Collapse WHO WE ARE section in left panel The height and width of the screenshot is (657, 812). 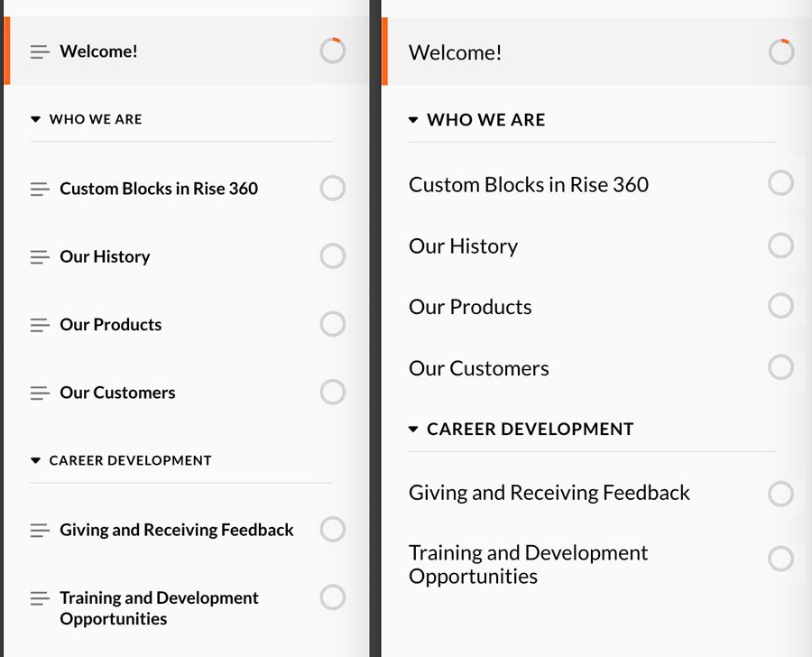(x=36, y=119)
